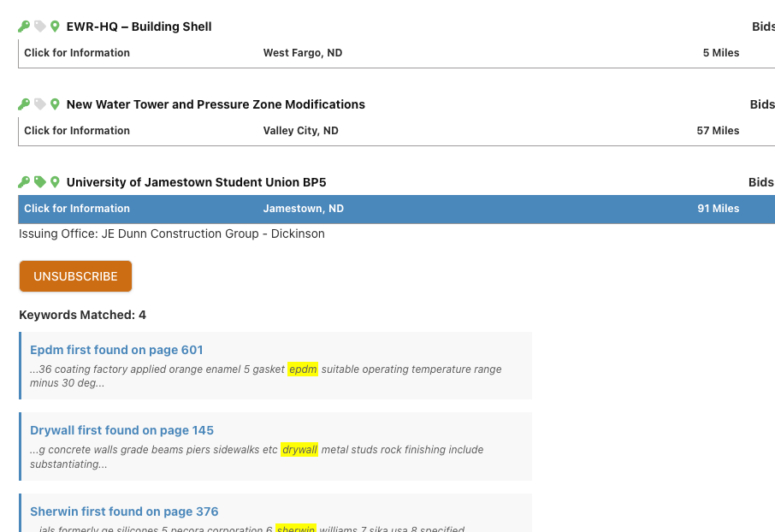Click the gray tag icon for New Water Tower
Viewport: 775px width, 532px height.
pos(39,104)
